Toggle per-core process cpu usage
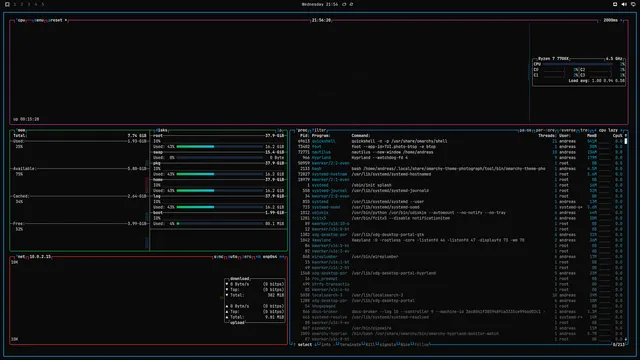 (x=545, y=130)
